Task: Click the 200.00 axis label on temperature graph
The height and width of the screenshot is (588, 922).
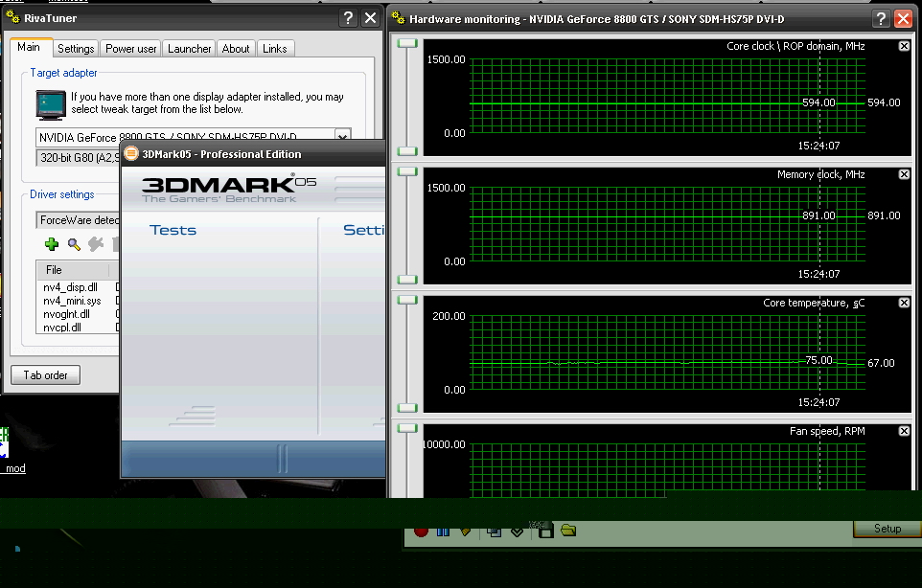Action: tap(449, 316)
